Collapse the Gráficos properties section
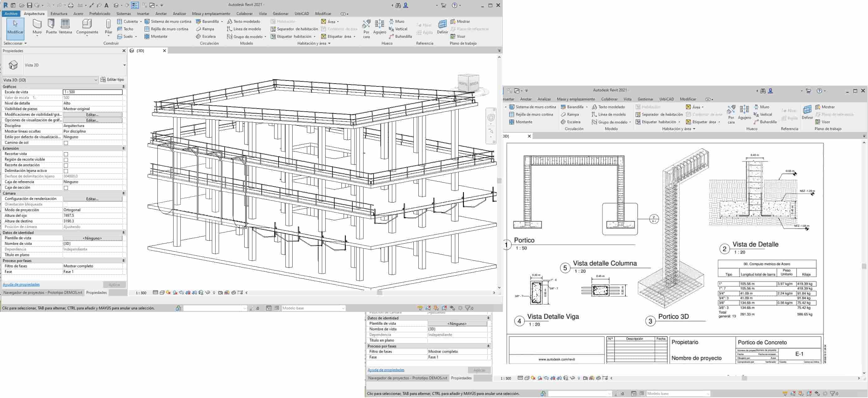This screenshot has height=398, width=868. click(x=123, y=87)
